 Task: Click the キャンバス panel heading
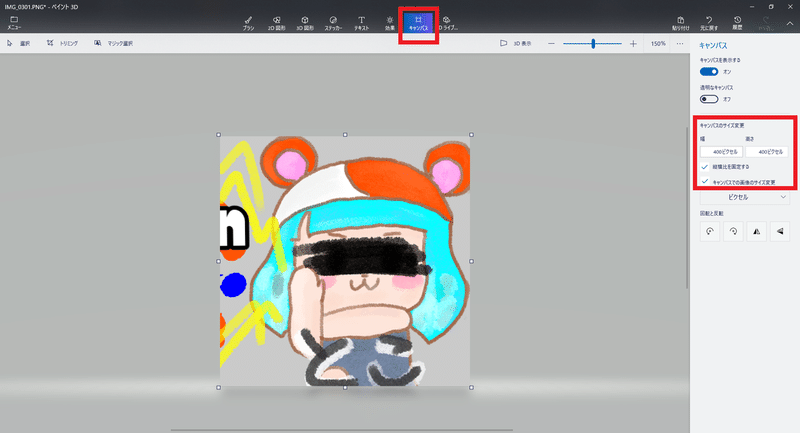click(x=713, y=45)
